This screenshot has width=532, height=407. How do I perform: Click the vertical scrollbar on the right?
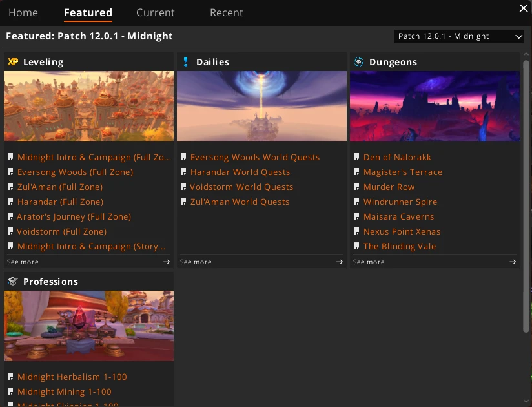tap(526, 194)
